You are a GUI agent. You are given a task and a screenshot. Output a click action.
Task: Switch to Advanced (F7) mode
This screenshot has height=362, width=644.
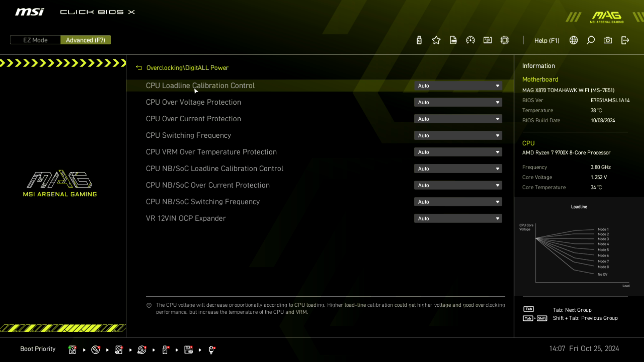(x=86, y=40)
